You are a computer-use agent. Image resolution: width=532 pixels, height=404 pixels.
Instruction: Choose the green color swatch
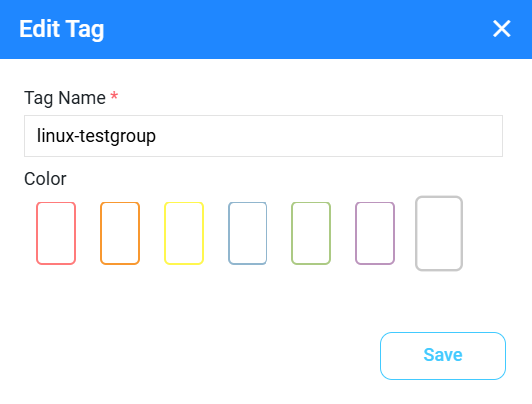coord(311,233)
